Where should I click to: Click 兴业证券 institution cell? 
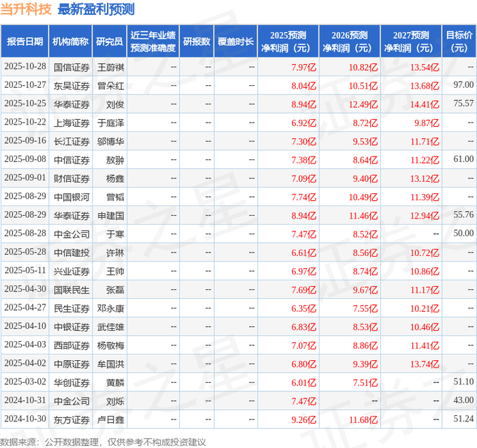[x=72, y=271]
